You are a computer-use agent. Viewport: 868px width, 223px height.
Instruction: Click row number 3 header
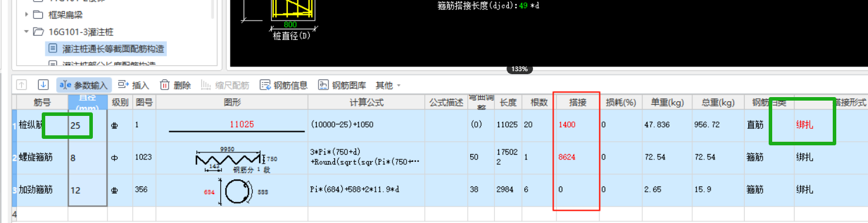14,190
